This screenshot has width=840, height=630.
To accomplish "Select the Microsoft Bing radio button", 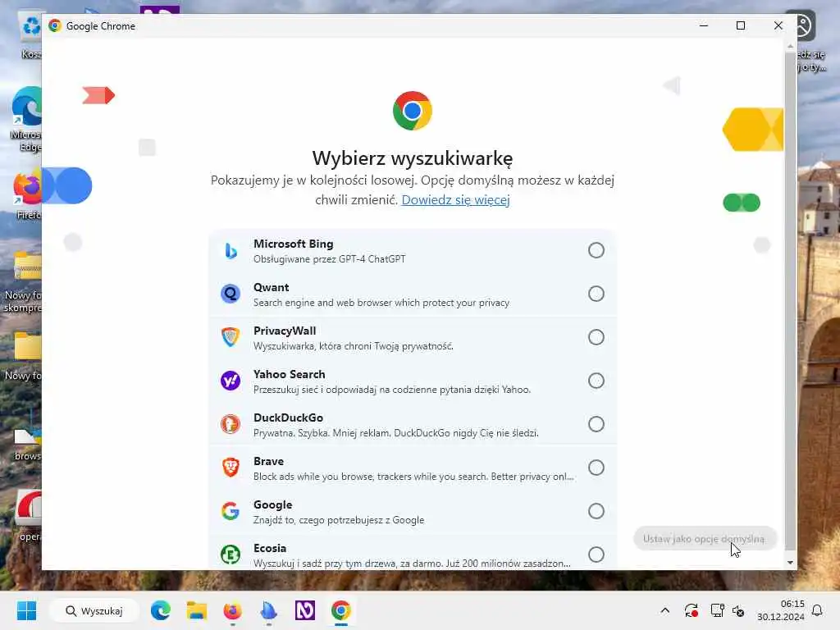I will 596,250.
